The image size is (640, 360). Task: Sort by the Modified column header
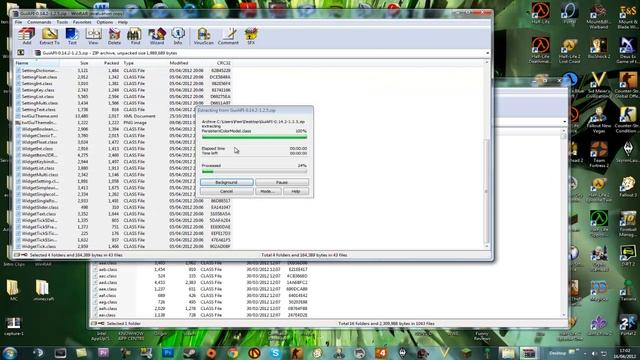tap(186, 63)
